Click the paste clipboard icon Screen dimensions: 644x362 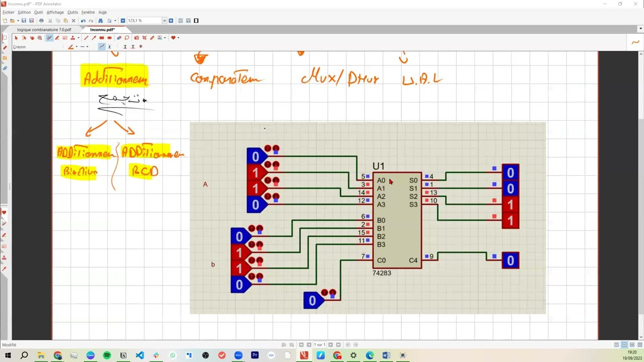coord(65,21)
